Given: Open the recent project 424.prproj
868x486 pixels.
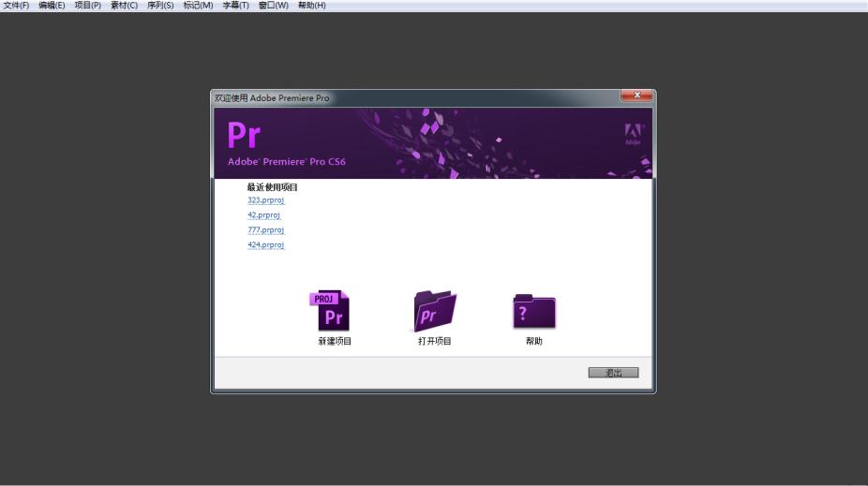Looking at the screenshot, I should 265,245.
